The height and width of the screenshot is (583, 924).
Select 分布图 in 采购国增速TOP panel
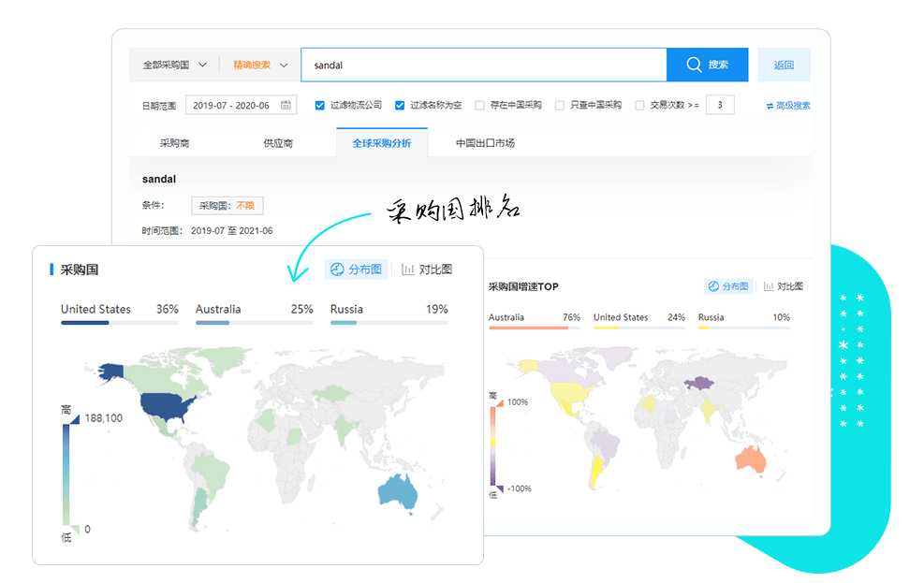[x=727, y=286]
